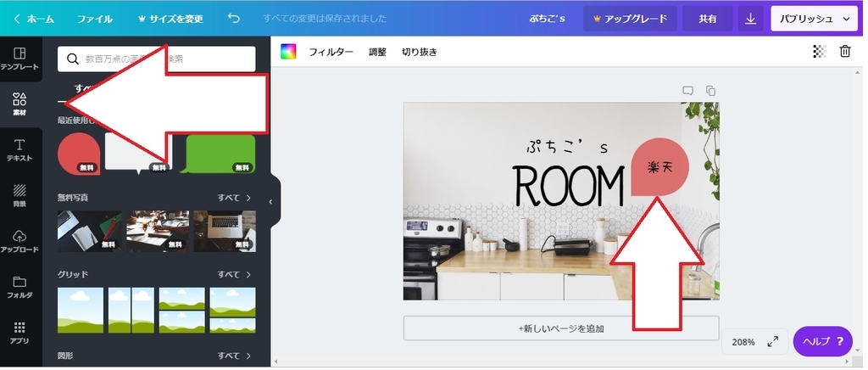Screen dimensions: 868x370
Task: Select the middle free photo thumbnail
Action: coord(158,231)
